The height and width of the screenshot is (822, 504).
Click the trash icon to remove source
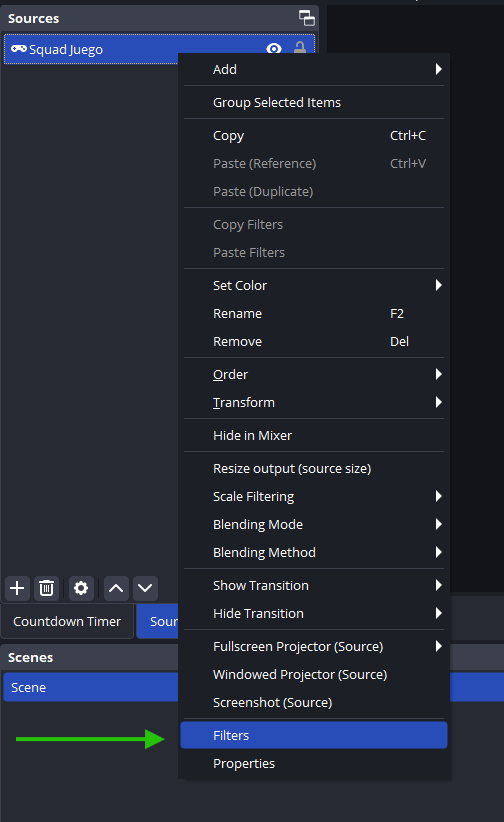(47, 588)
